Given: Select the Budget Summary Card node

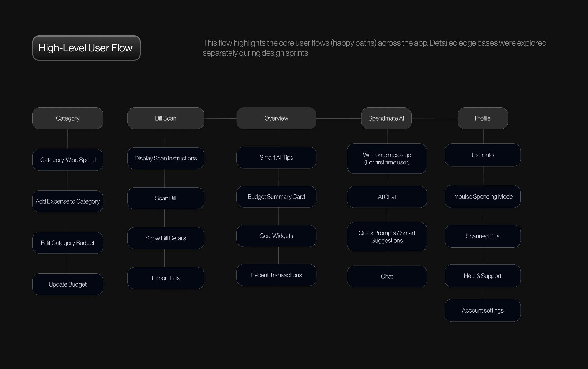Looking at the screenshot, I should (x=276, y=197).
